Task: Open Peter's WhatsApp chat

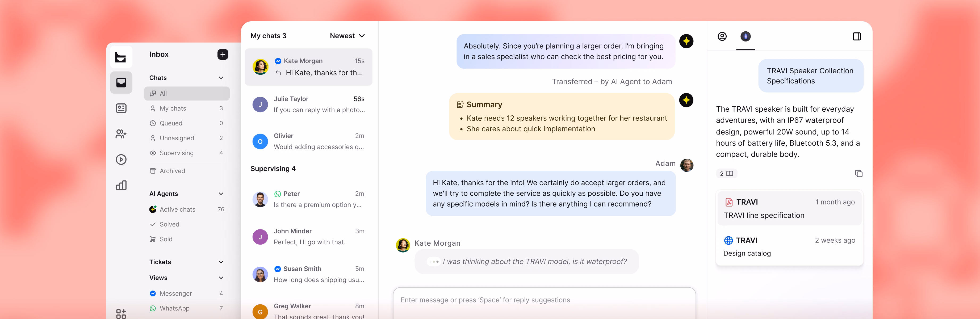Action: 308,199
